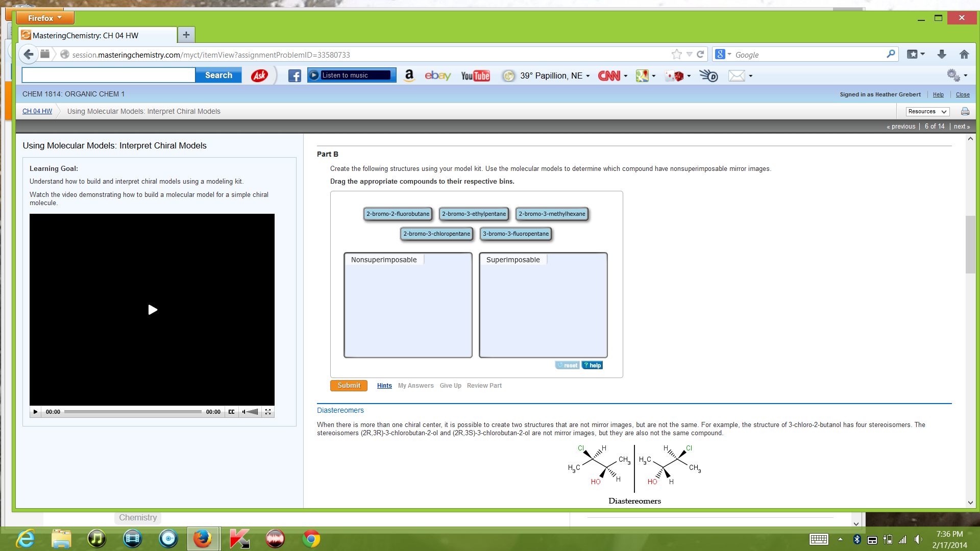Open YouTube from the toolbar

tap(475, 76)
